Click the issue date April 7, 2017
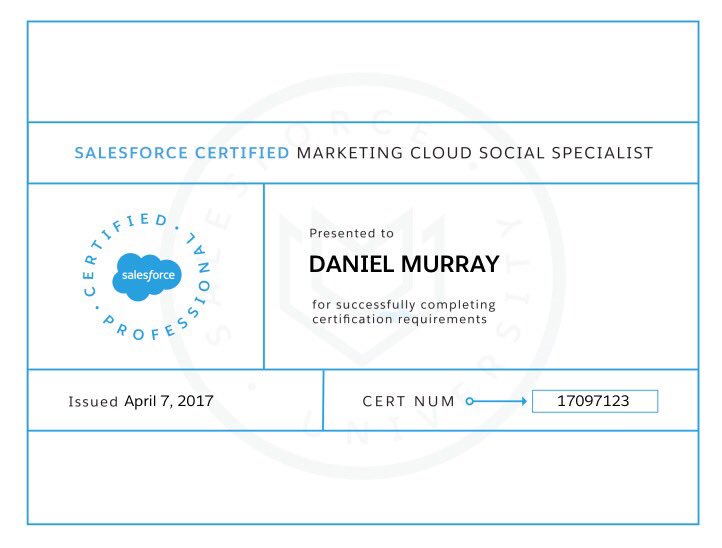 click(x=169, y=401)
